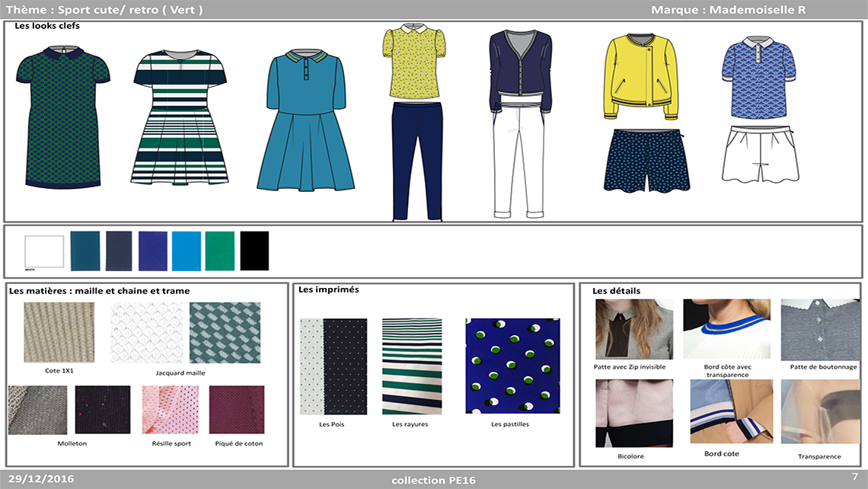Click the 'Les rayures' caption
The width and height of the screenshot is (868, 489).
point(410,424)
